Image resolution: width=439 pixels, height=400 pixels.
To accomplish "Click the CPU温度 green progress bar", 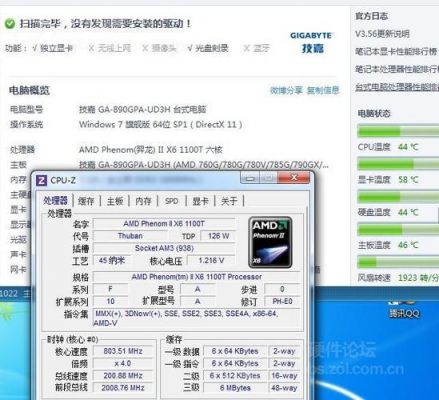I will [x=398, y=131].
